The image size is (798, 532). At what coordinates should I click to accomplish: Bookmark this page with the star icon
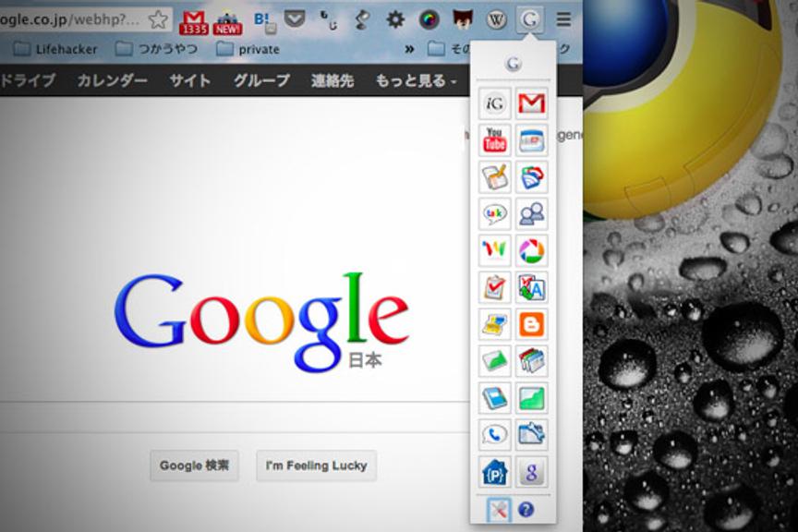coord(158,19)
